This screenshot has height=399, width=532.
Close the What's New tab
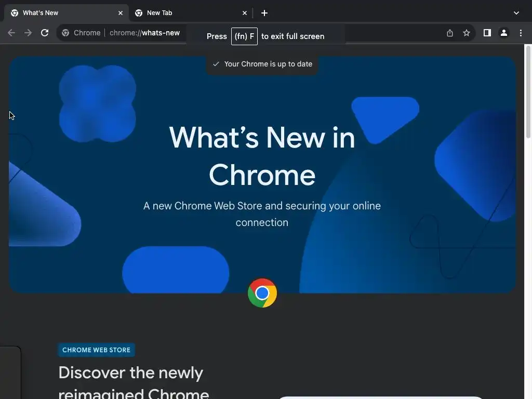[121, 13]
